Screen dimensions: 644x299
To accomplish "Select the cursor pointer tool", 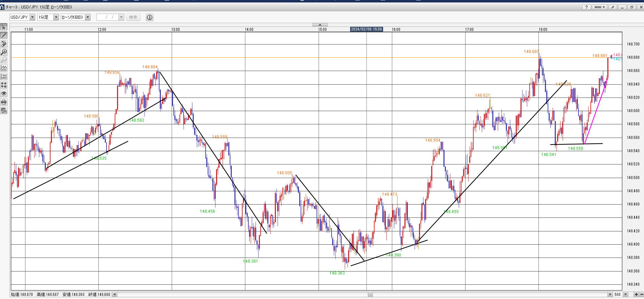I will point(4,27).
